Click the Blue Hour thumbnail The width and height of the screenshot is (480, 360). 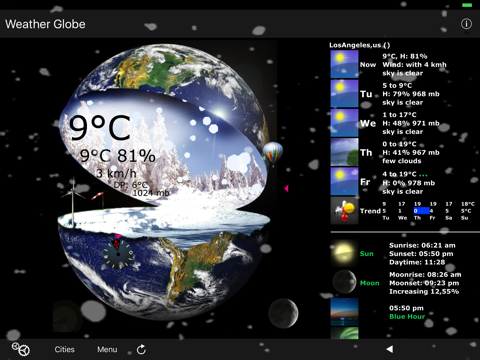tap(344, 312)
